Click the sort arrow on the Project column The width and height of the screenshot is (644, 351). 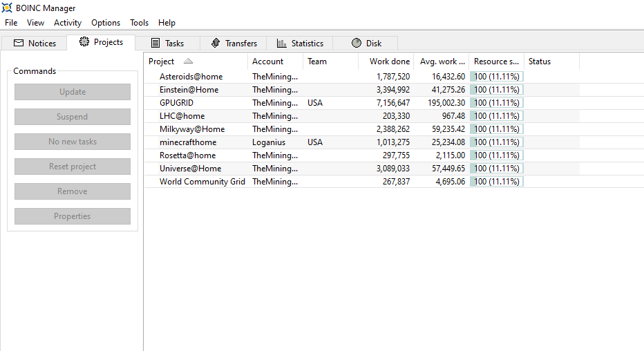pos(188,61)
